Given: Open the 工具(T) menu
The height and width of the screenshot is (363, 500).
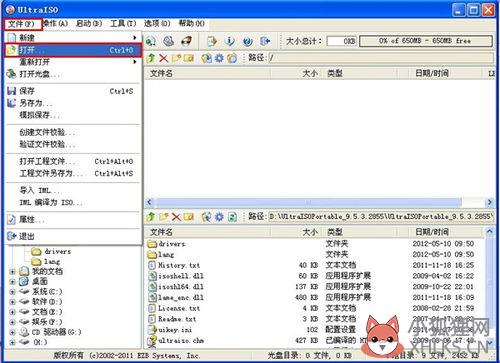Looking at the screenshot, I should [x=123, y=23].
